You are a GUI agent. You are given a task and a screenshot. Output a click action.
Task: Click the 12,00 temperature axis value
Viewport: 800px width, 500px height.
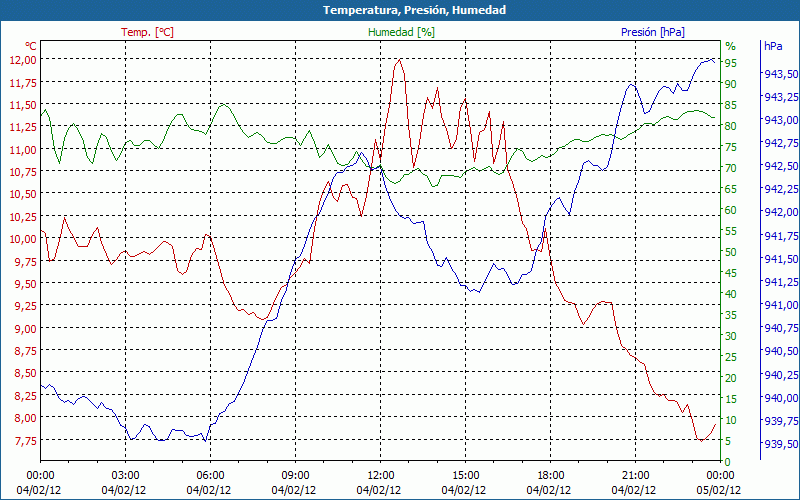pyautogui.click(x=23, y=60)
